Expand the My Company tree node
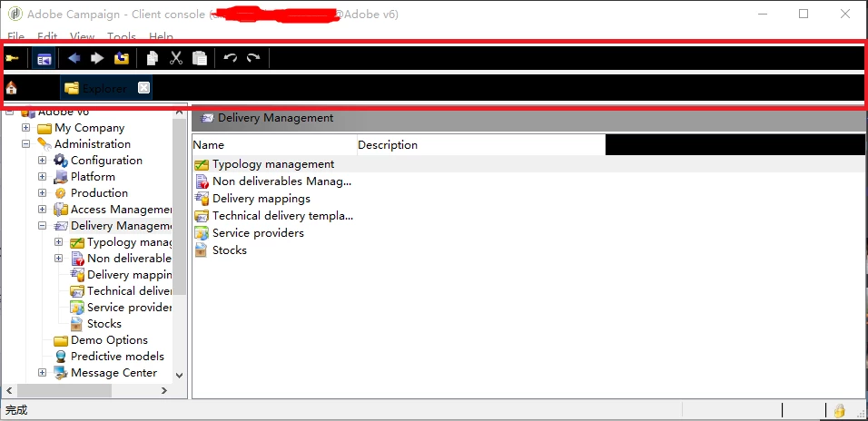The image size is (868, 421). 26,128
